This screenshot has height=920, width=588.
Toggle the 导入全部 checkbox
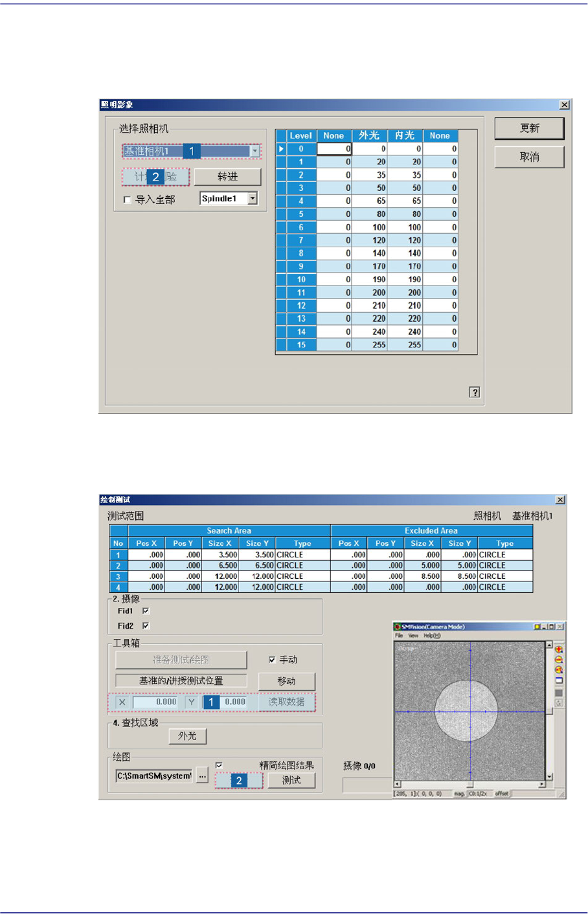[127, 200]
